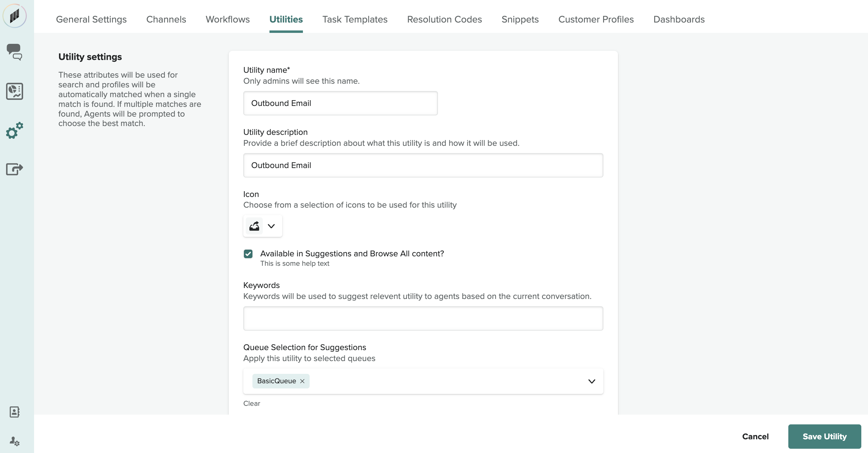Open the conversations chat icon
Screen dimensions: 868x453
coord(15,52)
